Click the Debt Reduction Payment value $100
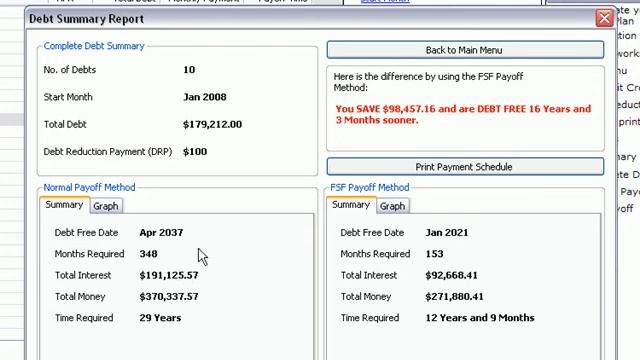The image size is (640, 360). click(195, 151)
